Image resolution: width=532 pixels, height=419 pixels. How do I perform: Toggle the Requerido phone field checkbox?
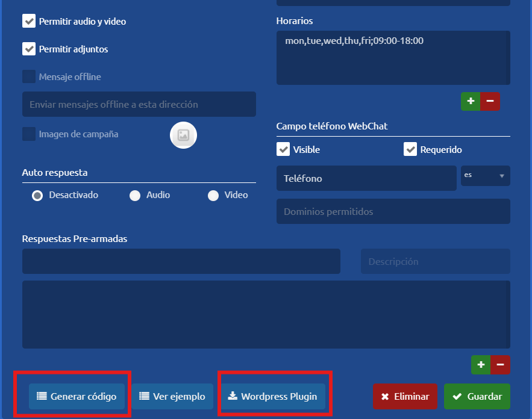coord(410,149)
